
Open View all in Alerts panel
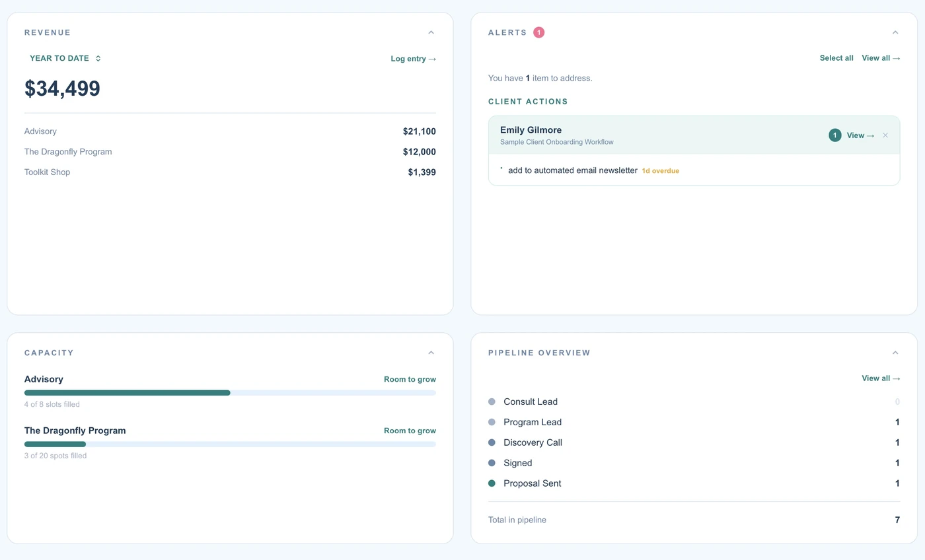(x=881, y=58)
